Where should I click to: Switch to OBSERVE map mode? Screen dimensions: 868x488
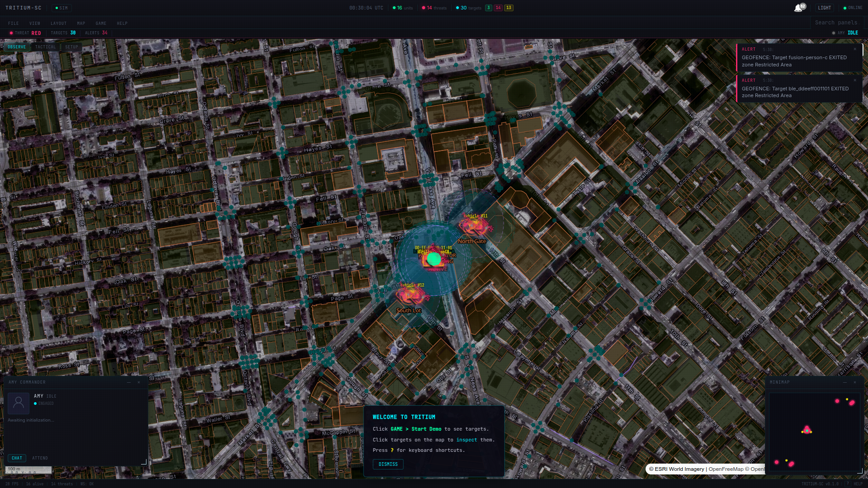point(17,47)
